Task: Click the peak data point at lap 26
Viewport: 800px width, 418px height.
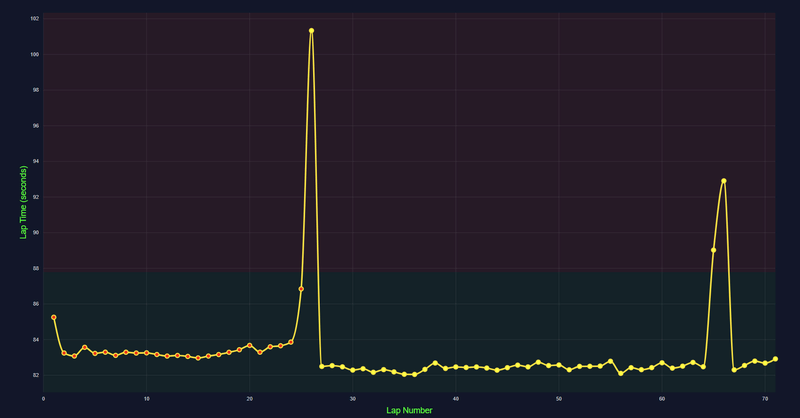Action: point(311,31)
